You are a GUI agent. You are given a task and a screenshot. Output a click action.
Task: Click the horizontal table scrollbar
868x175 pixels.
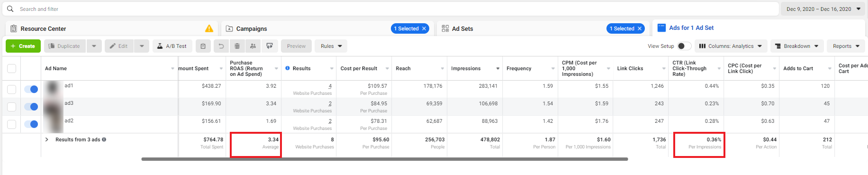pos(384,159)
